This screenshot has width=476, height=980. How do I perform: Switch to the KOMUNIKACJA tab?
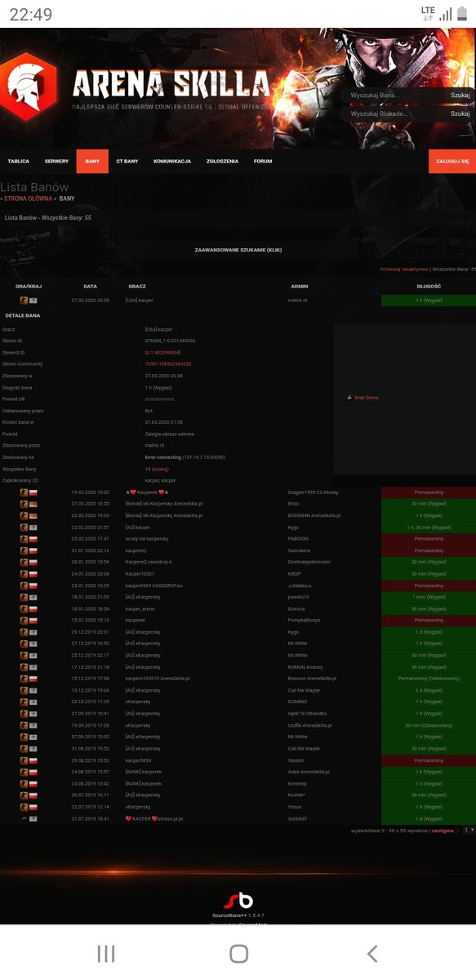pyautogui.click(x=172, y=162)
